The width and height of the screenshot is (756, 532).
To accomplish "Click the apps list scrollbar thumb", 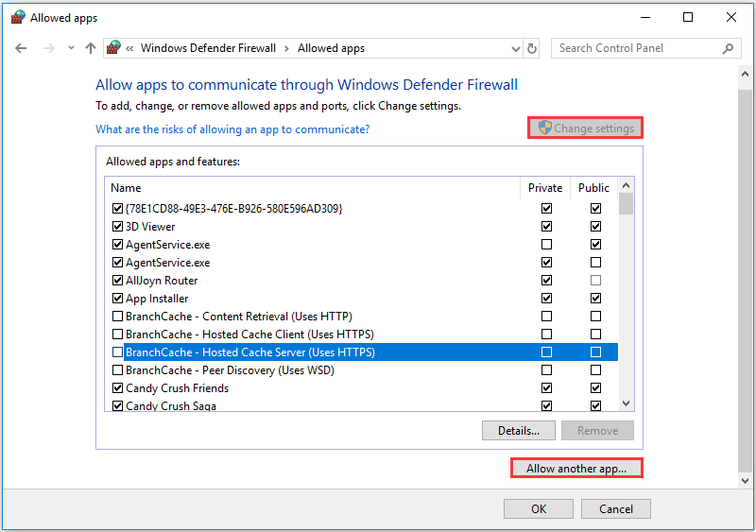I will [627, 203].
